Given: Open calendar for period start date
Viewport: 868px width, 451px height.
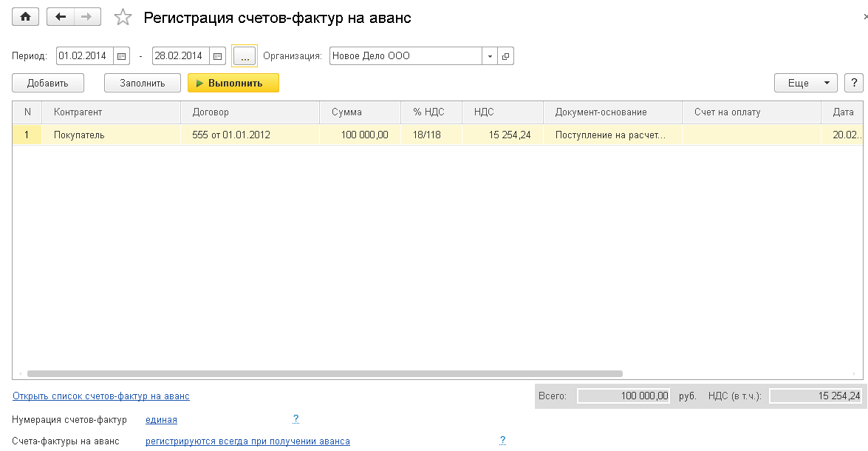Looking at the screenshot, I should click(x=122, y=55).
